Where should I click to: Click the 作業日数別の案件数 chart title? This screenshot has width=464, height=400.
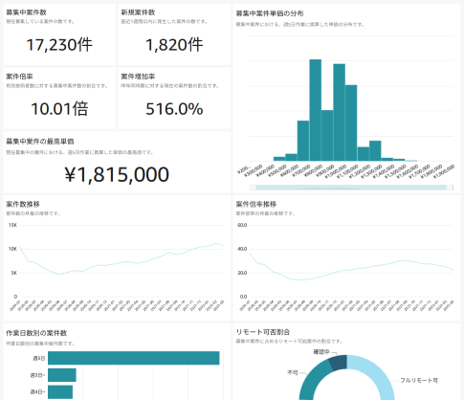pyautogui.click(x=36, y=333)
